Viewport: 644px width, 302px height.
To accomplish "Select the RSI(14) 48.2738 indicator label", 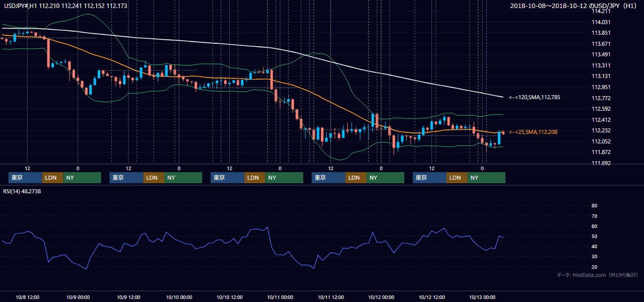I will pyautogui.click(x=22, y=191).
